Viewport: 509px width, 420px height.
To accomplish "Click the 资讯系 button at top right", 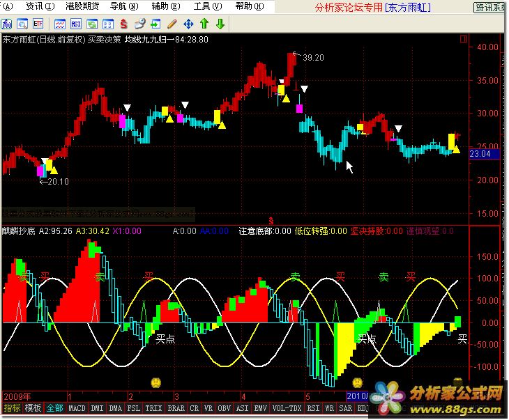I will pos(490,7).
